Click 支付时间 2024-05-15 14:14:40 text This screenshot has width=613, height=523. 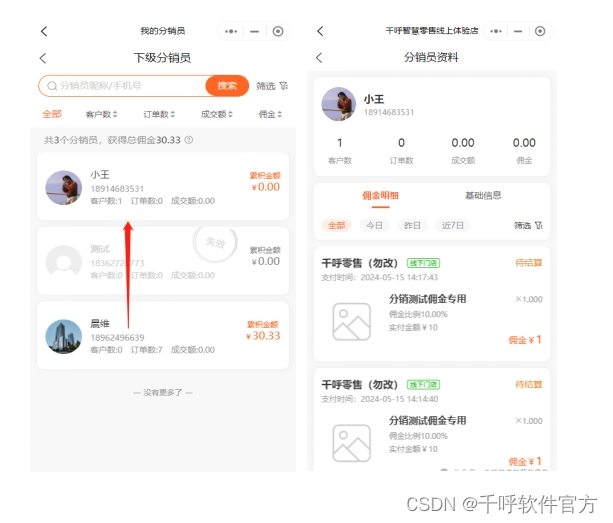380,399
